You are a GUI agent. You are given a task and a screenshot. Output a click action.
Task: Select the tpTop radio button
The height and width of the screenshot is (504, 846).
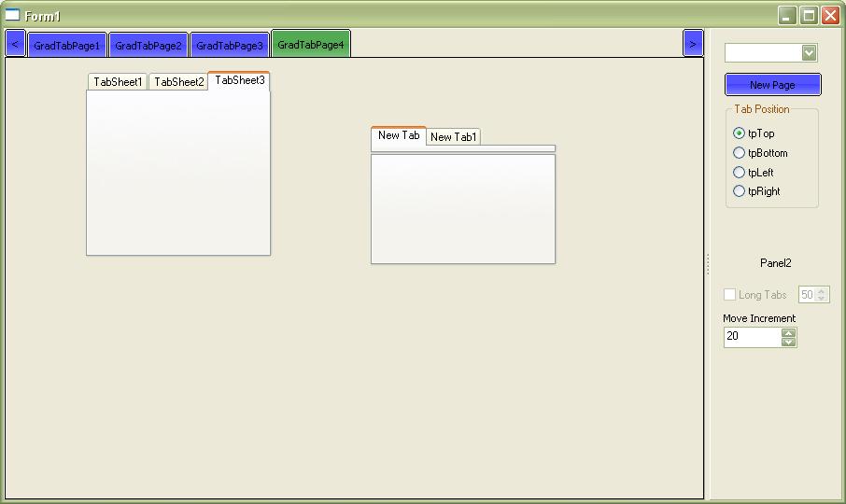[x=740, y=133]
